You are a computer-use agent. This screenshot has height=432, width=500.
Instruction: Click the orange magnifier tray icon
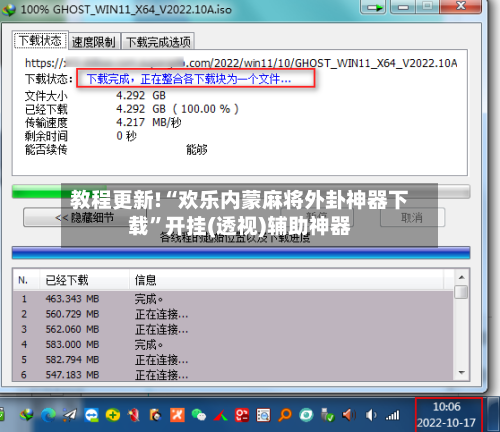click(285, 415)
